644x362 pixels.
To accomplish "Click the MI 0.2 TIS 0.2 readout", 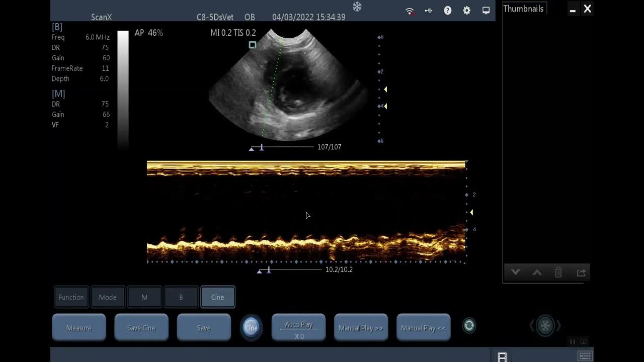I will click(x=233, y=33).
